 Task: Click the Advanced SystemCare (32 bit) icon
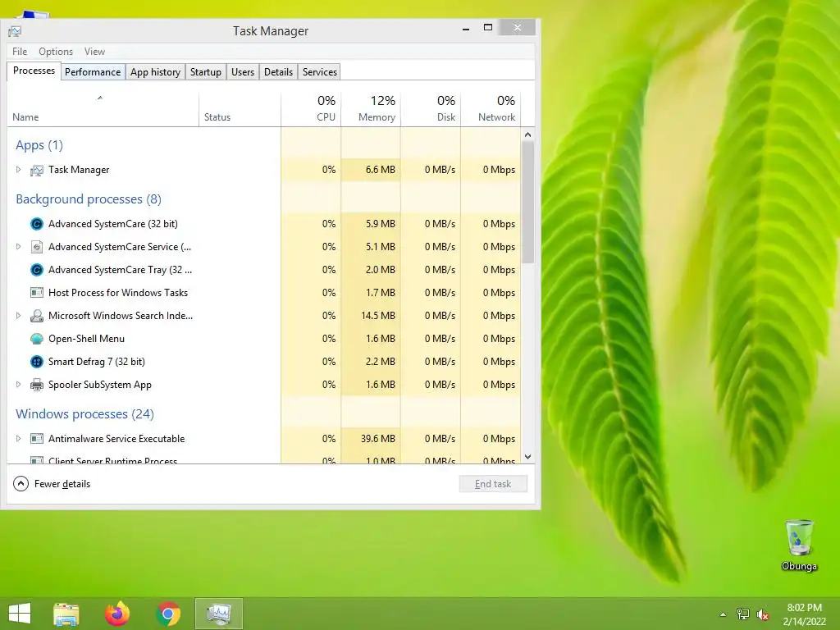[x=36, y=224]
